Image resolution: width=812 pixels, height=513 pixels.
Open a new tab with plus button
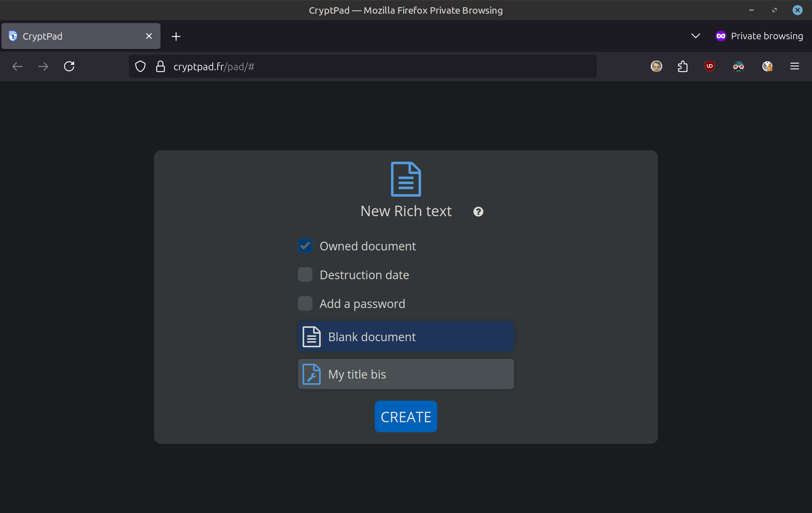(176, 36)
